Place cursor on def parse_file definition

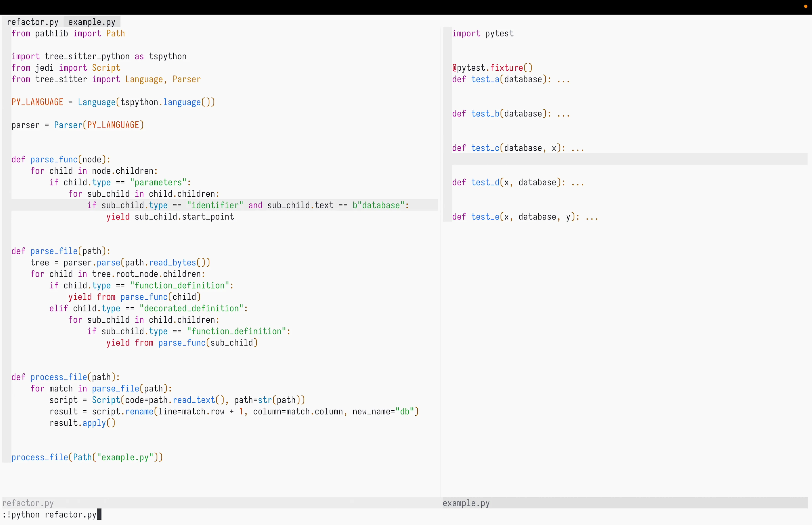point(54,251)
